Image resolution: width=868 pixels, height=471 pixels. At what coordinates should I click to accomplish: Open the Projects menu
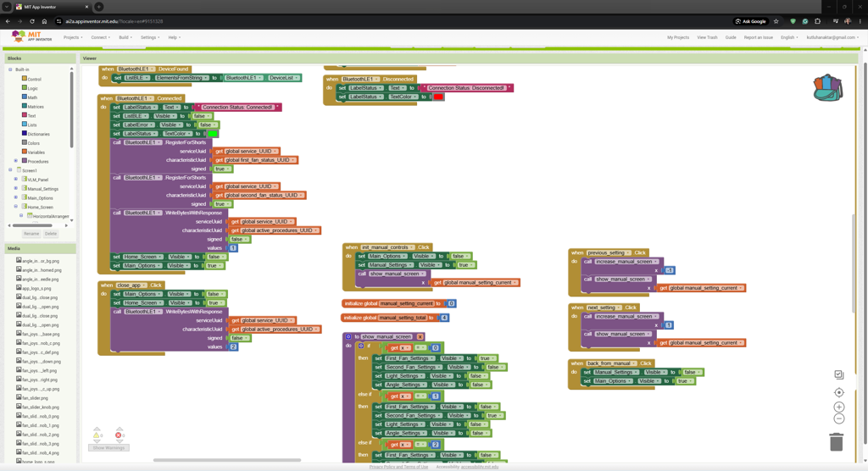coord(73,37)
